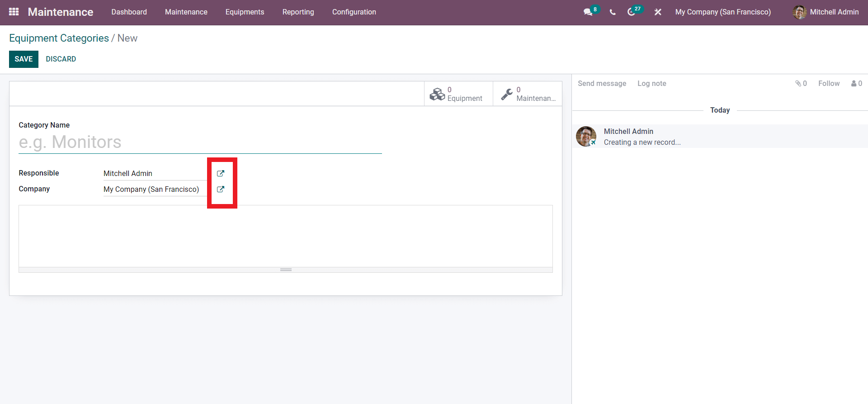
Task: Click into the large notes text area
Action: click(286, 236)
